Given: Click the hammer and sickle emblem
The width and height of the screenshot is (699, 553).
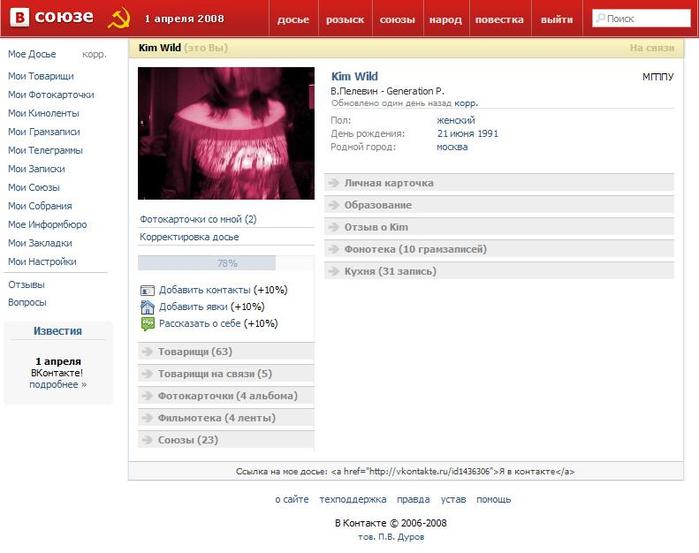Looking at the screenshot, I should pos(119,18).
